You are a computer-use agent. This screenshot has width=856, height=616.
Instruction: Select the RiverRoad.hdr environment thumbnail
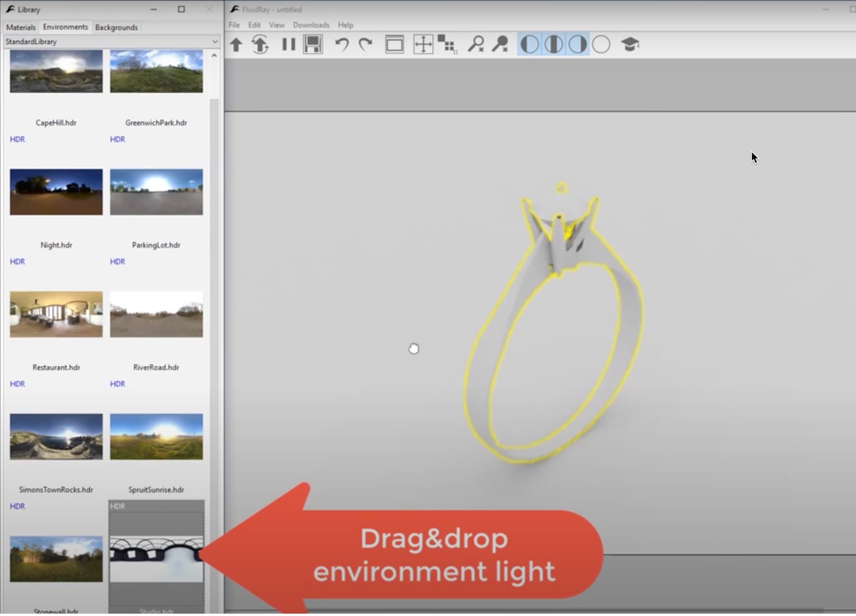click(156, 314)
